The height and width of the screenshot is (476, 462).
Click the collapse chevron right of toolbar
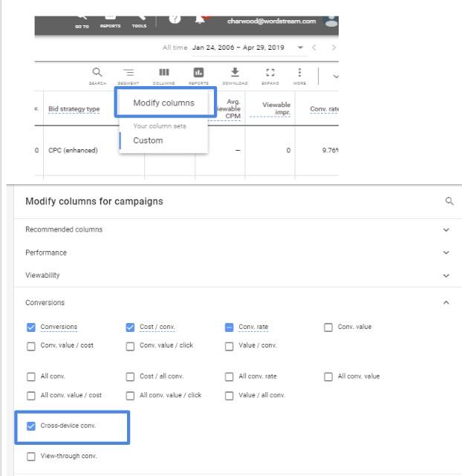336,76
